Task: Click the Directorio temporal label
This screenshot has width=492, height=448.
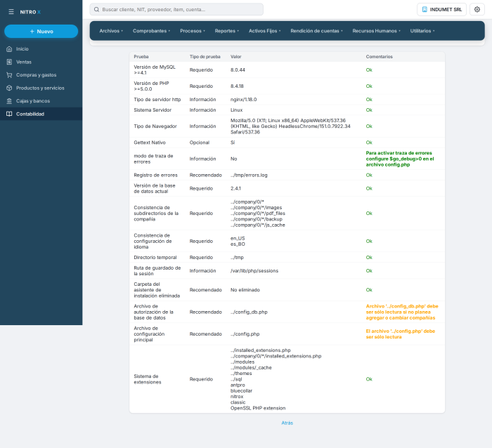Action: tap(155, 258)
